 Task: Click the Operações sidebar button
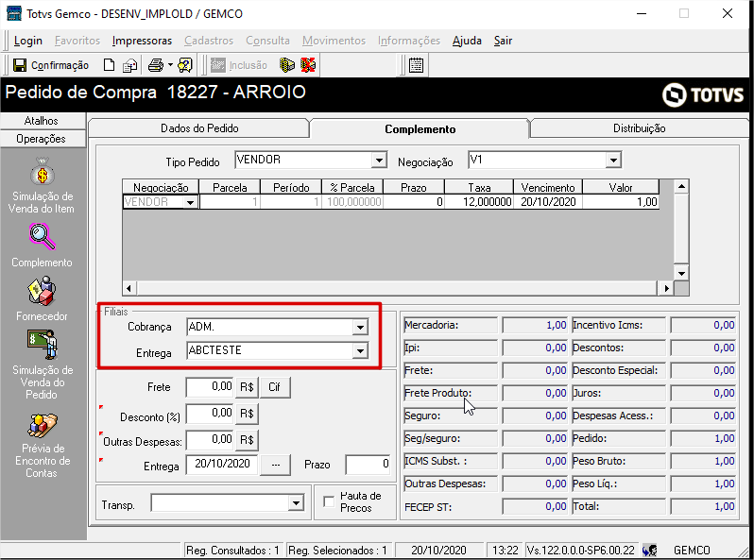pos(43,139)
